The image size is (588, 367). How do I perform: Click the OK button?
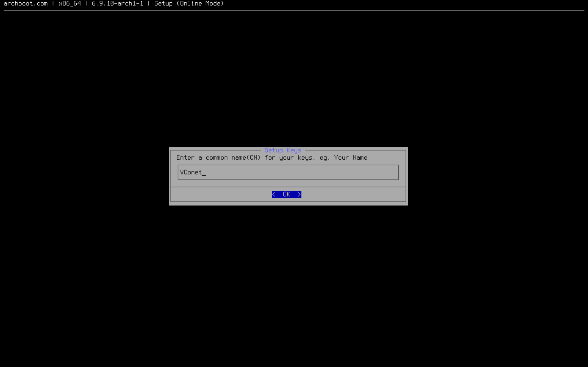[x=286, y=194]
